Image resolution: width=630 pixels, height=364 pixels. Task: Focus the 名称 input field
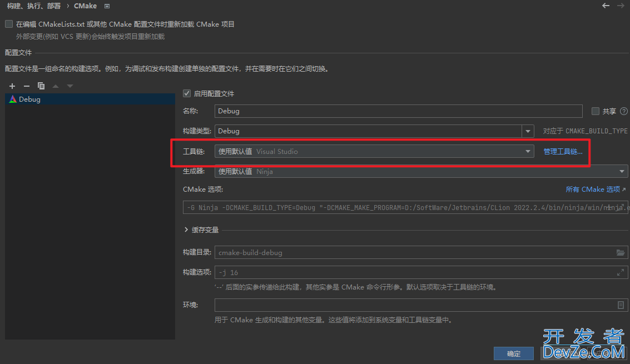click(x=398, y=111)
